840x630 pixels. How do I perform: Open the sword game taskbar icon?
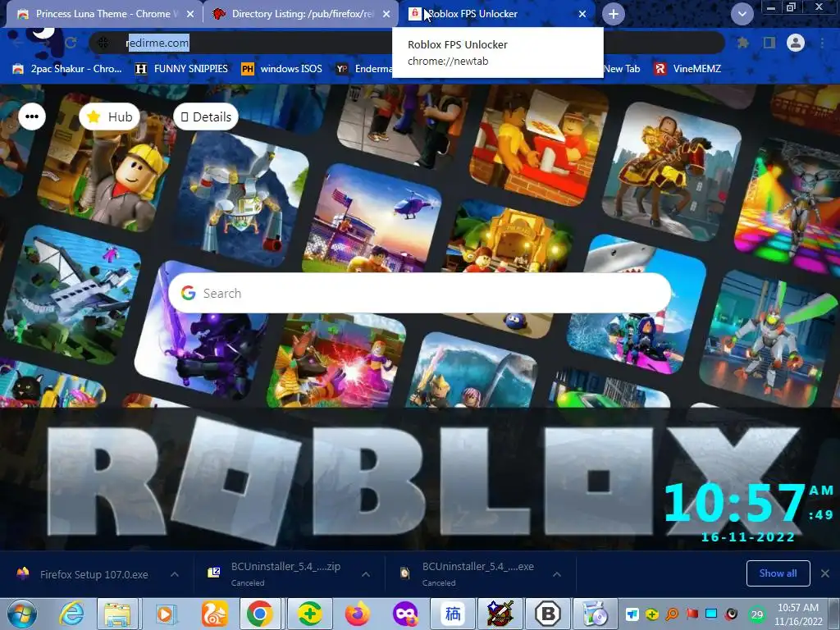click(x=500, y=614)
